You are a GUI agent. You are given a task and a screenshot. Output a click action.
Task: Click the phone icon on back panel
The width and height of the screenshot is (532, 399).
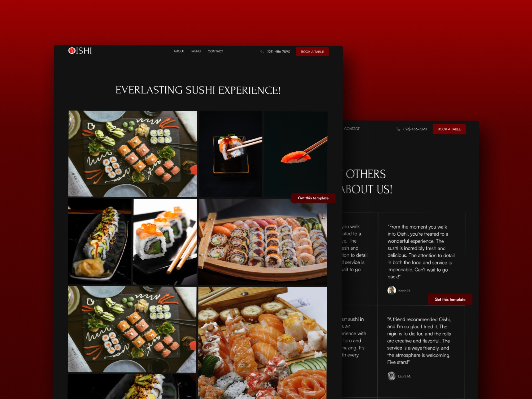click(397, 129)
